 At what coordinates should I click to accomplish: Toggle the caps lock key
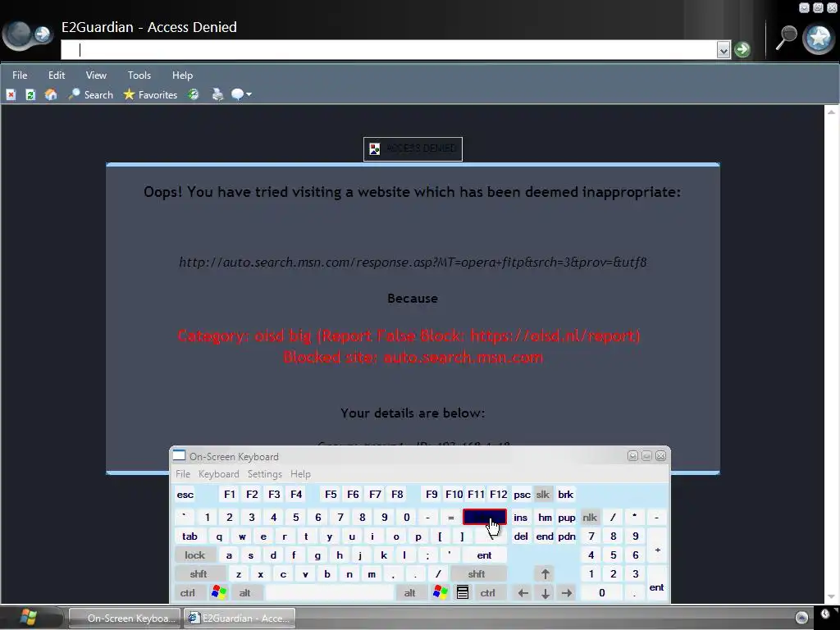click(x=195, y=555)
